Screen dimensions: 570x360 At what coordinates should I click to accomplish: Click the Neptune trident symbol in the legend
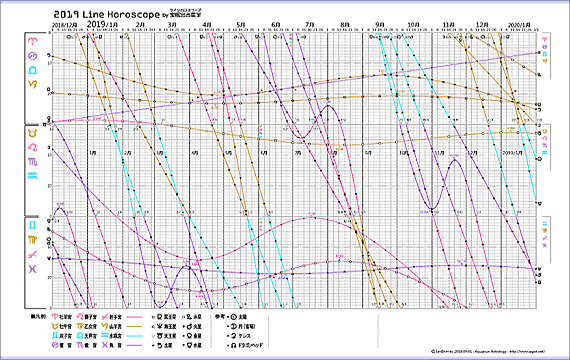point(160,326)
